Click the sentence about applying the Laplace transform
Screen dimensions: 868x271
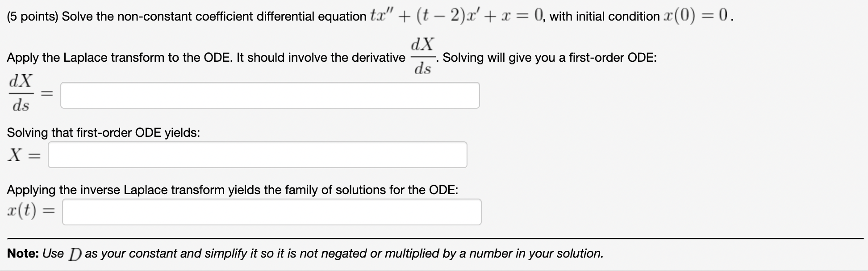coord(201,58)
